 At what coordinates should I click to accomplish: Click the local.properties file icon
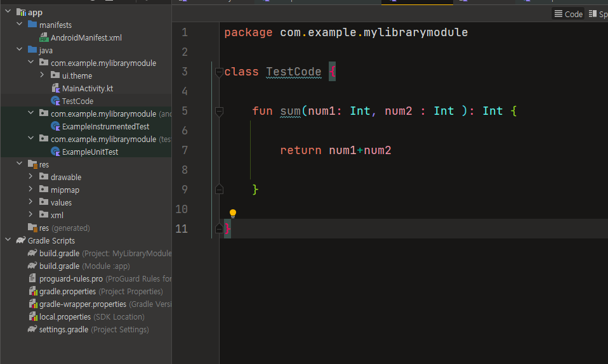[33, 316]
